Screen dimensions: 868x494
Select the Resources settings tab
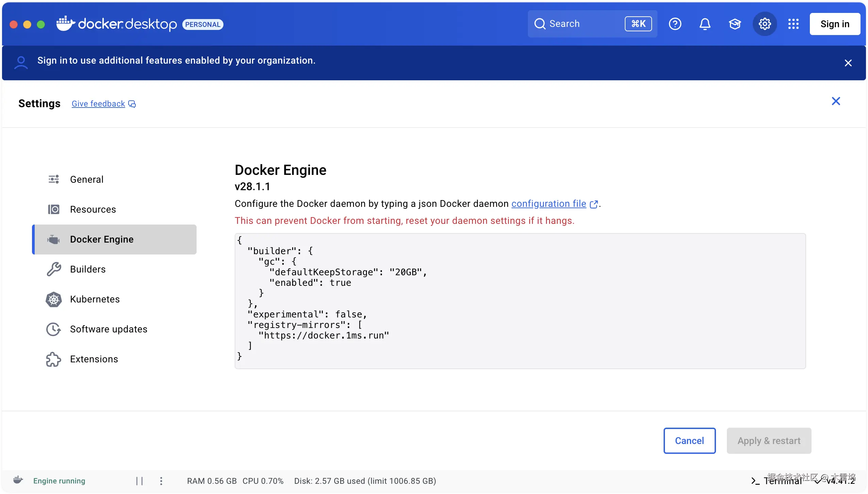click(x=93, y=209)
